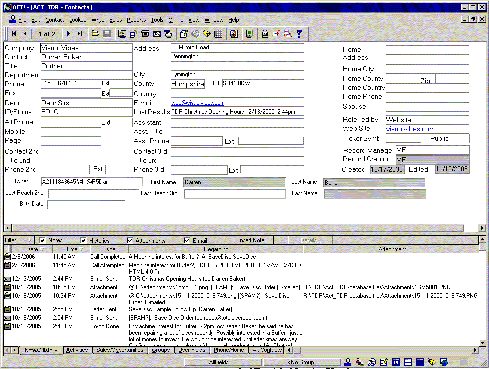Jump to the last contact record
Screen dimensions: 489x369
80,34
